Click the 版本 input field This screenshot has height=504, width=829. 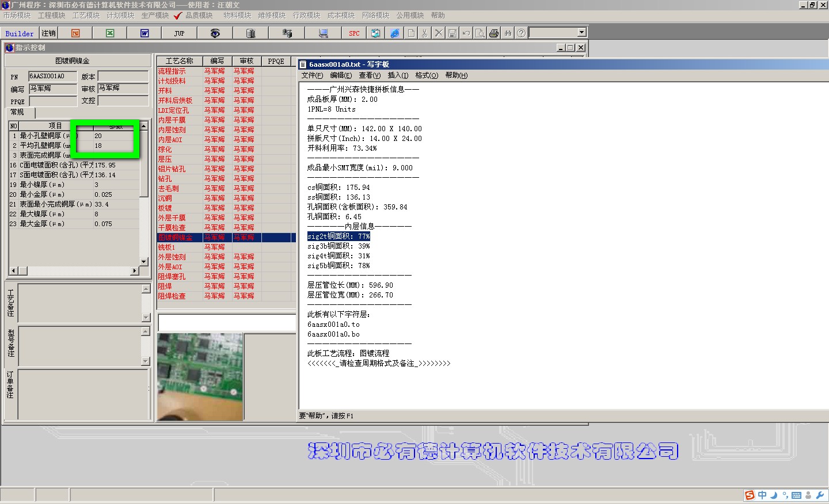coord(123,76)
